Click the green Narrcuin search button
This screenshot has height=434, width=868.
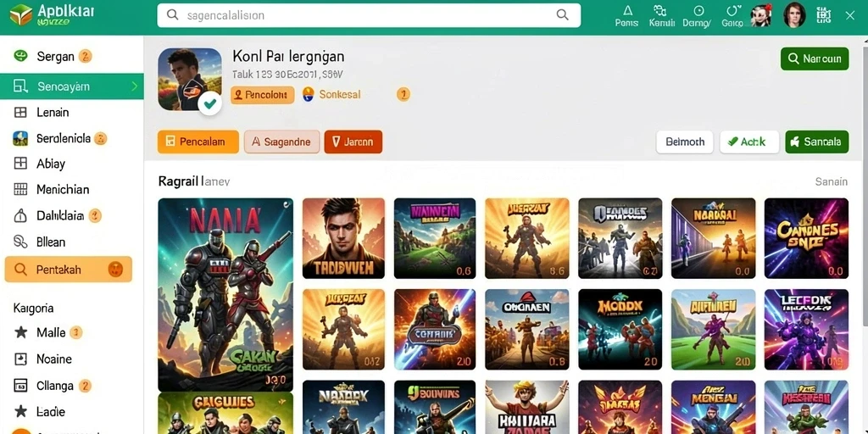(x=815, y=58)
